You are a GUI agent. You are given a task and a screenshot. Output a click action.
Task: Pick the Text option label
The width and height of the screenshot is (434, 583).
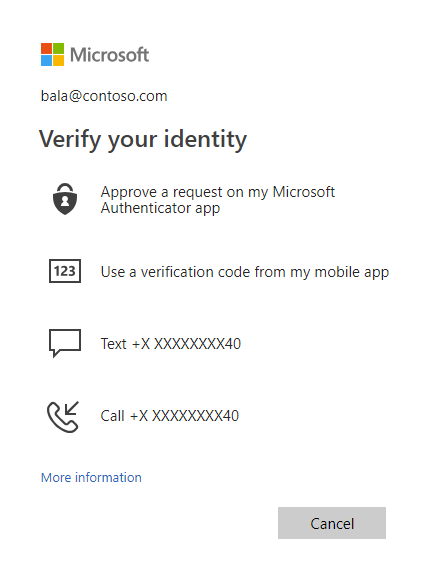[114, 344]
